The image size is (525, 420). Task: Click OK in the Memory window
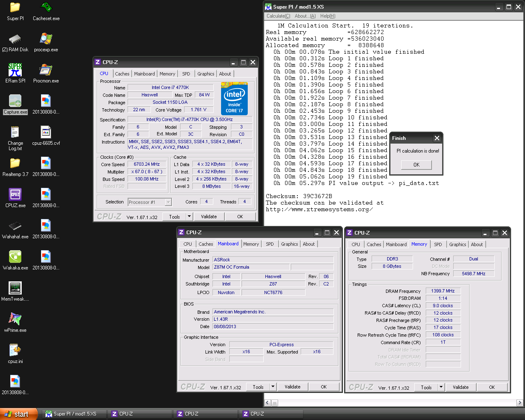(x=492, y=387)
